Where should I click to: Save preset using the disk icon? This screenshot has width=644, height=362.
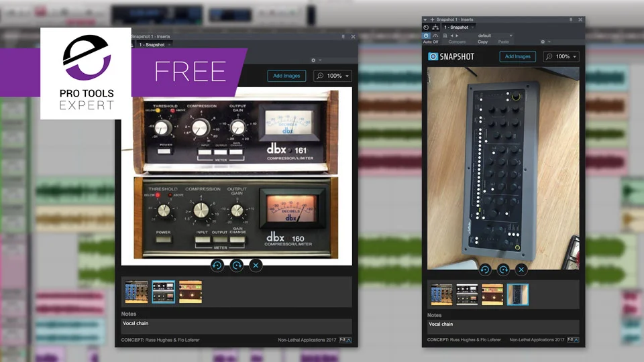tap(445, 36)
